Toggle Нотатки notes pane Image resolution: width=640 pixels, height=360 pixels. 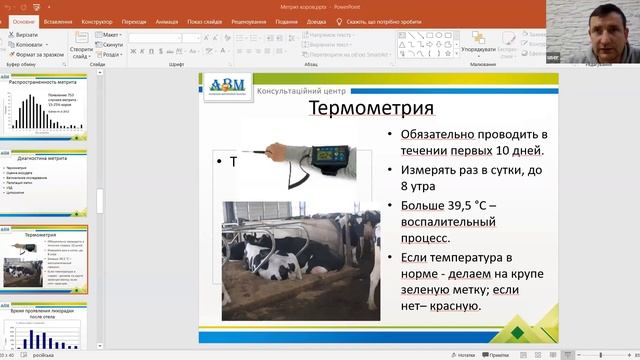pos(463,355)
